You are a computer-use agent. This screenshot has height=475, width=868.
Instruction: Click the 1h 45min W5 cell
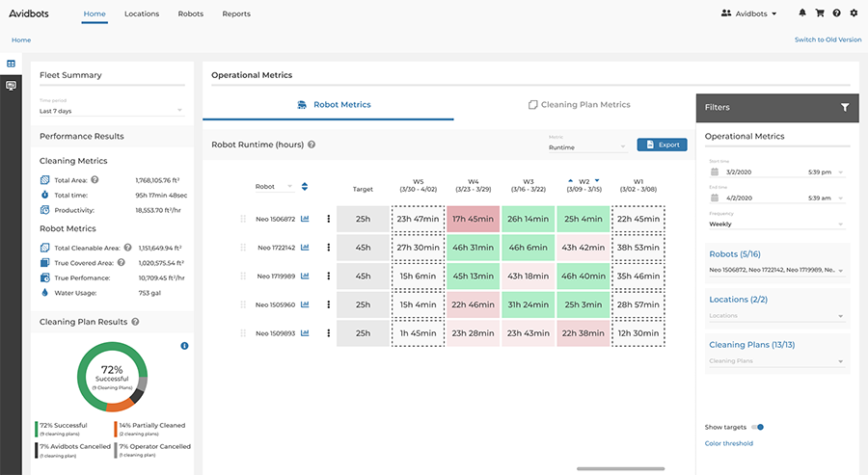point(418,333)
